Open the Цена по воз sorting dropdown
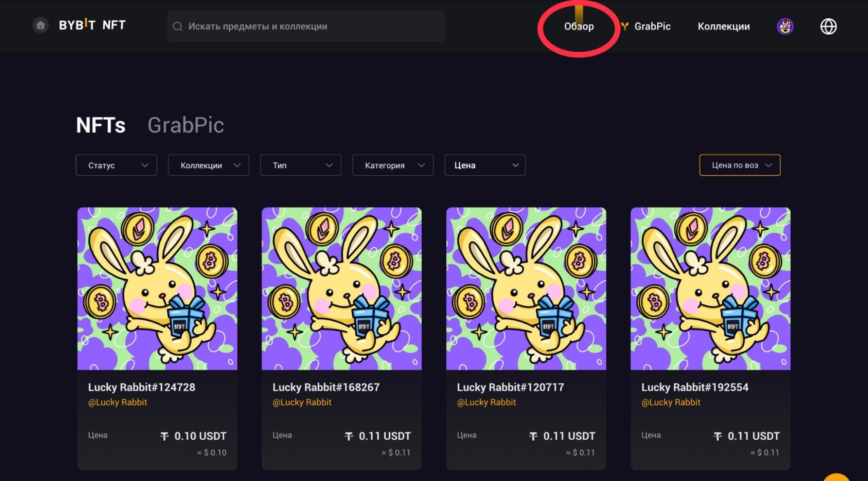 (x=740, y=165)
